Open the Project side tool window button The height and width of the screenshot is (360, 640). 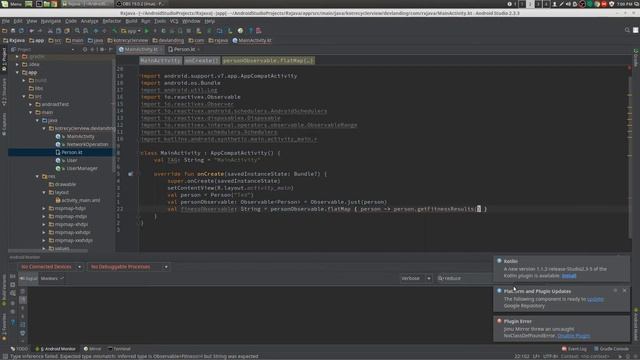tap(4, 59)
